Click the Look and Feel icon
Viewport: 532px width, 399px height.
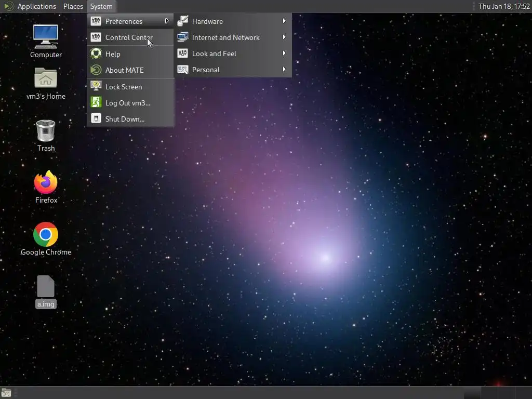coord(183,54)
